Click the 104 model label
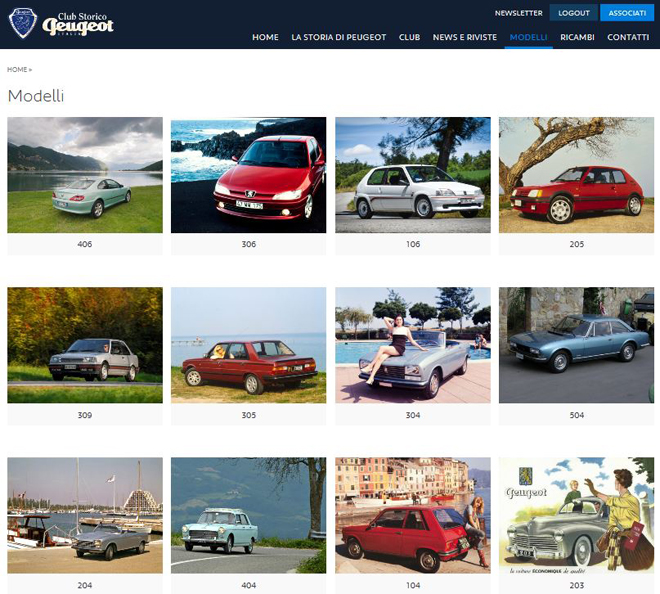The height and width of the screenshot is (594, 660). point(413,585)
